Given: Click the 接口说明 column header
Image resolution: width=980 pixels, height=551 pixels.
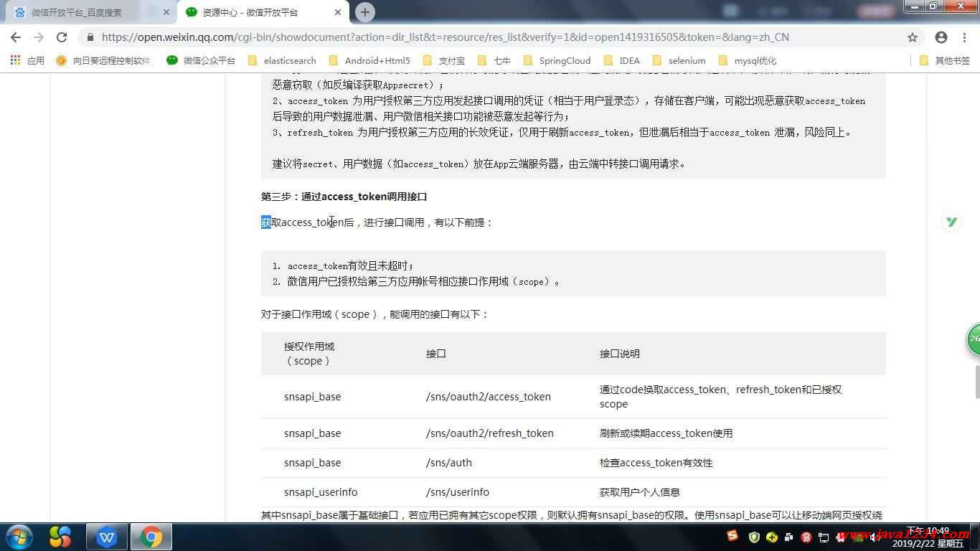Looking at the screenshot, I should click(x=619, y=354).
